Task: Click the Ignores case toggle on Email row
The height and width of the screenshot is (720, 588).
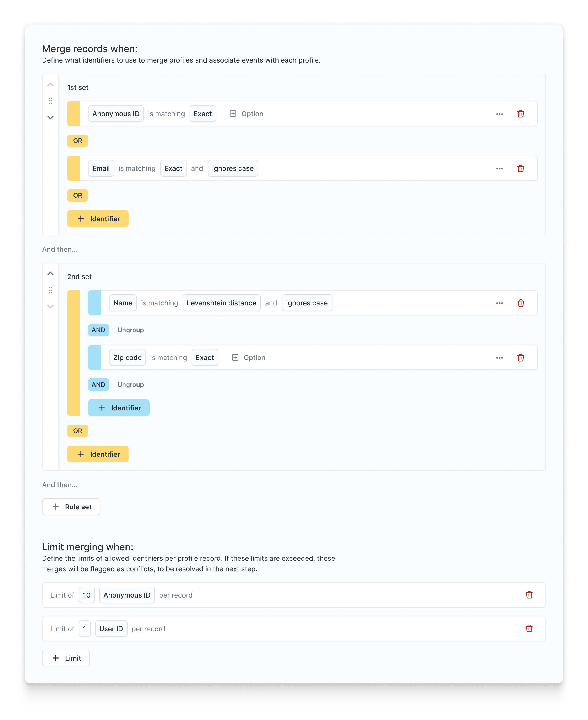Action: [233, 168]
